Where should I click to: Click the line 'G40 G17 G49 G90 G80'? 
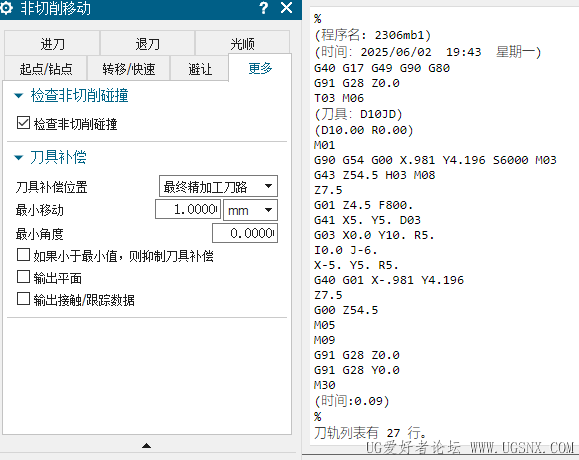pyautogui.click(x=382, y=68)
